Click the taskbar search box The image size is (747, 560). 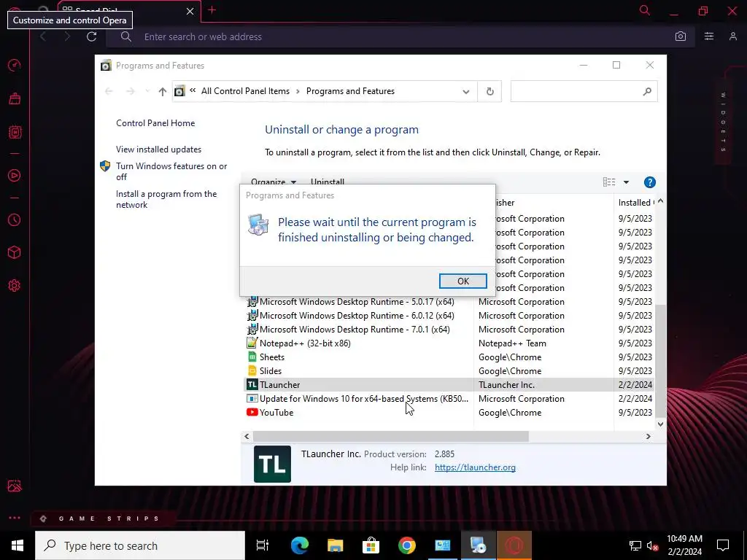[140, 545]
